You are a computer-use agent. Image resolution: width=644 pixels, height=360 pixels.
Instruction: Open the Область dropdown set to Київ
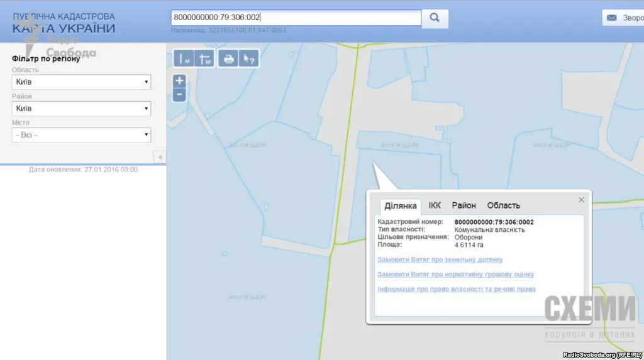pos(81,82)
